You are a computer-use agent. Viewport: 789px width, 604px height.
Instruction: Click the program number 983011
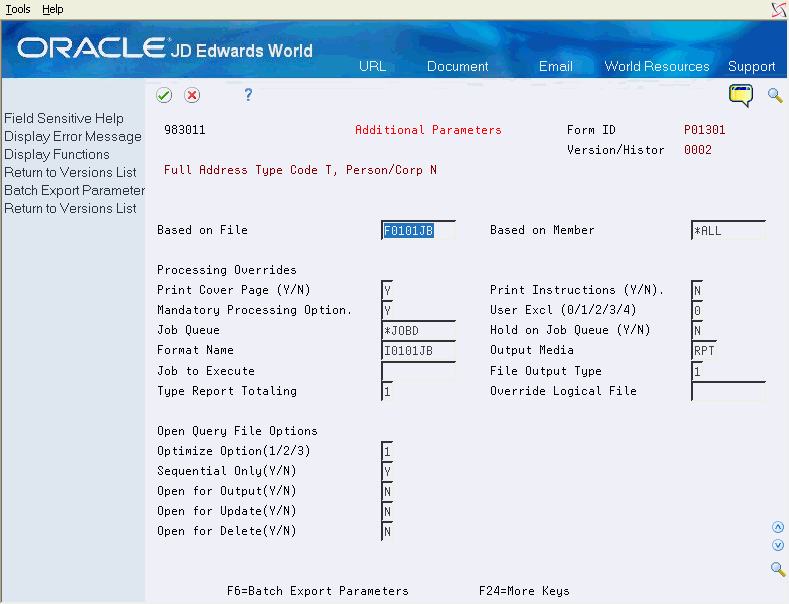pos(185,130)
